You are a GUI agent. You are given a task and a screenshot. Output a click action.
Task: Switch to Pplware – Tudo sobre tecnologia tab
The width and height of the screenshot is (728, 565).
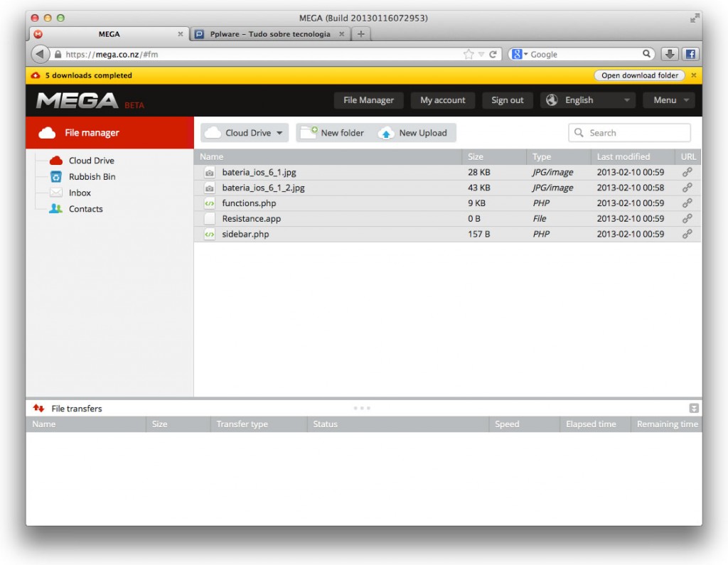tap(269, 34)
